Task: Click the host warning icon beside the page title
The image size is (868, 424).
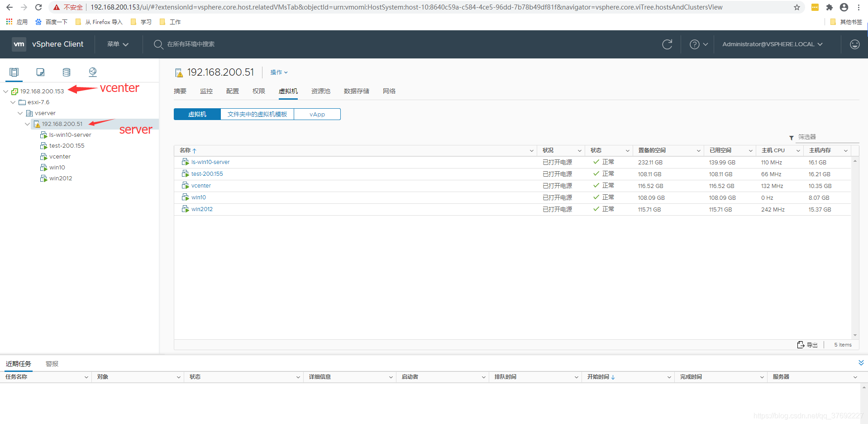Action: click(179, 72)
